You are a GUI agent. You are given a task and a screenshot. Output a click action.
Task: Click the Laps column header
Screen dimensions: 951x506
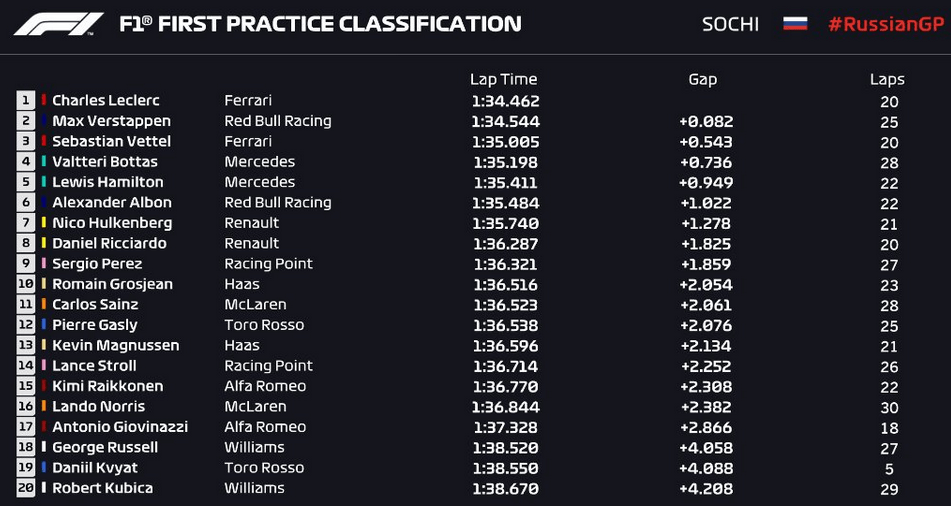coord(887,79)
